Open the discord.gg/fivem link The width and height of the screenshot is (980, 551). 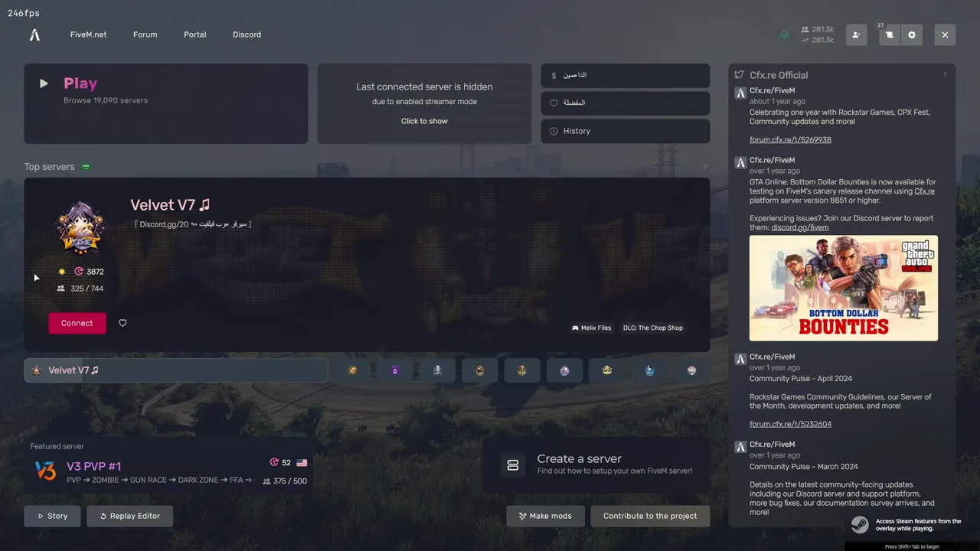pos(799,227)
